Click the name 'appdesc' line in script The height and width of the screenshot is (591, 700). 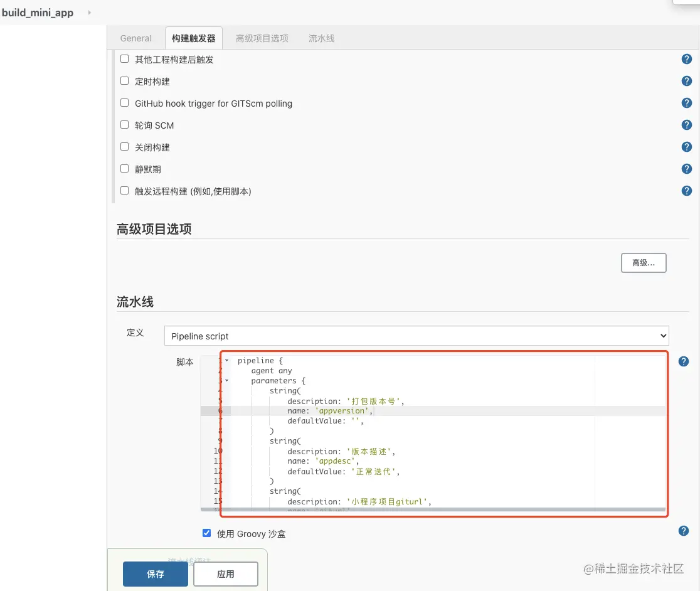(x=323, y=461)
